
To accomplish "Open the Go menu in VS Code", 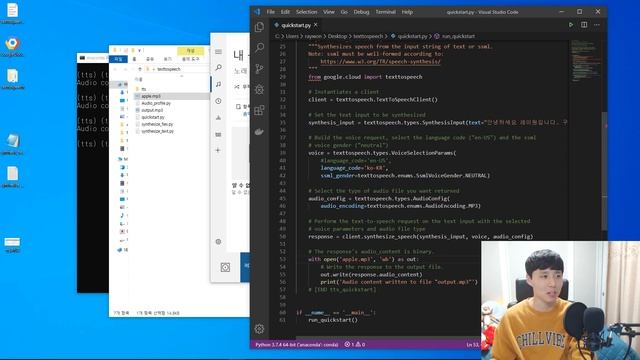I will [x=344, y=12].
